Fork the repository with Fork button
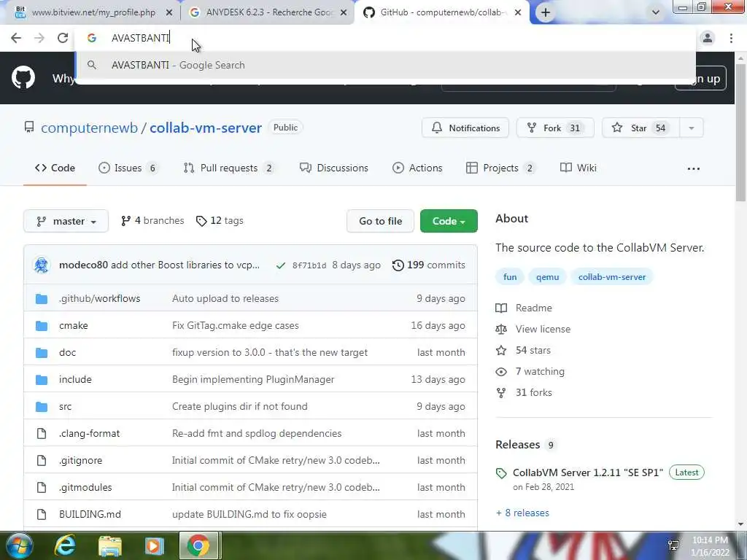This screenshot has width=747, height=560. point(555,128)
